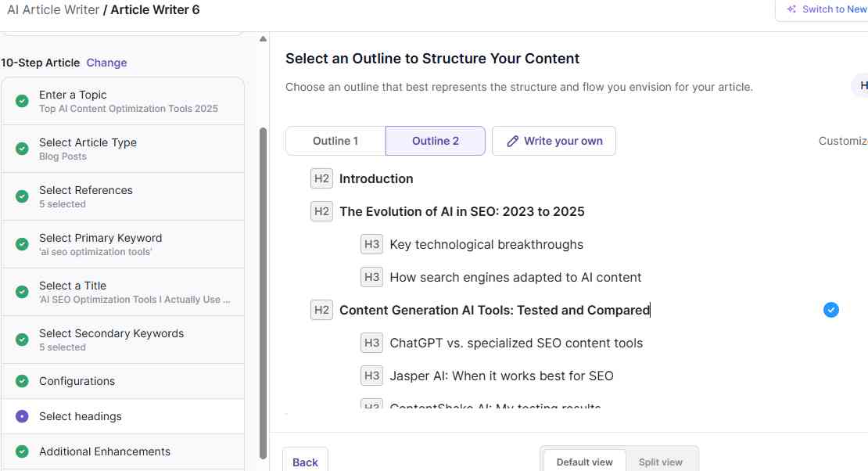Click the H2 badge next to Evolution of AI heading
Screen dimensions: 868x471
pyautogui.click(x=321, y=211)
